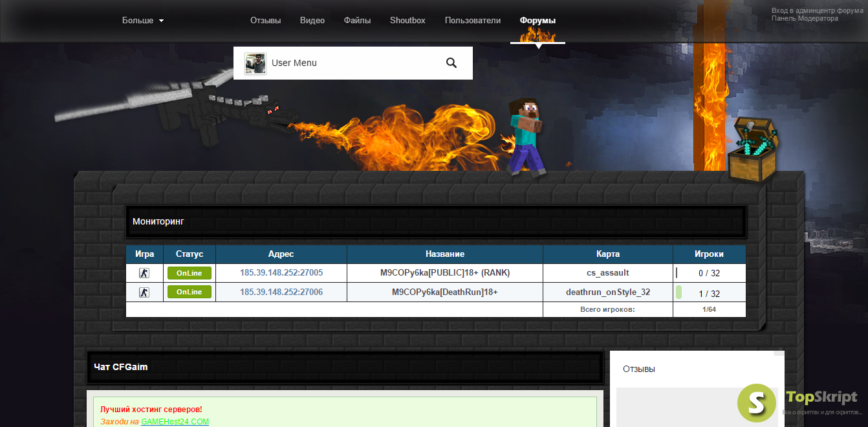This screenshot has width=868, height=427.
Task: Click the Counter-Strike game icon for cs_assault server
Action: (x=144, y=273)
